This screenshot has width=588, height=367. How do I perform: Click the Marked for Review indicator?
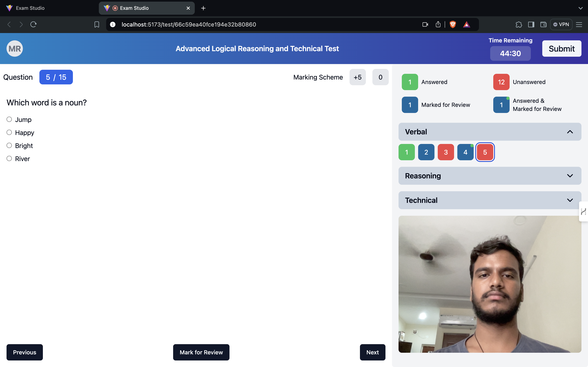click(x=410, y=105)
